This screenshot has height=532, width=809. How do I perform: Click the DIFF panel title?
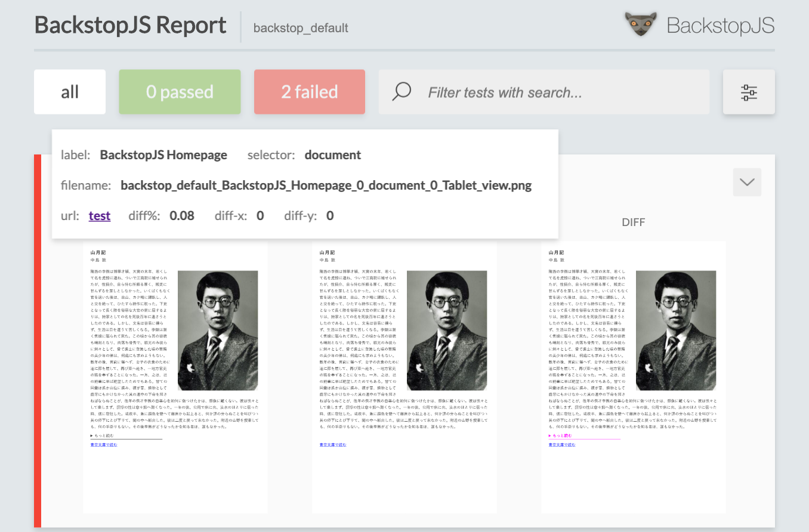(634, 222)
